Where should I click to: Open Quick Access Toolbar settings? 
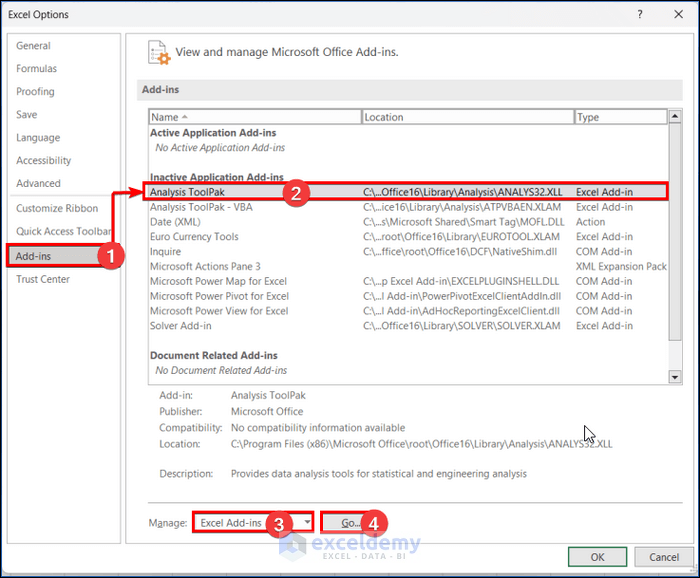(x=63, y=231)
